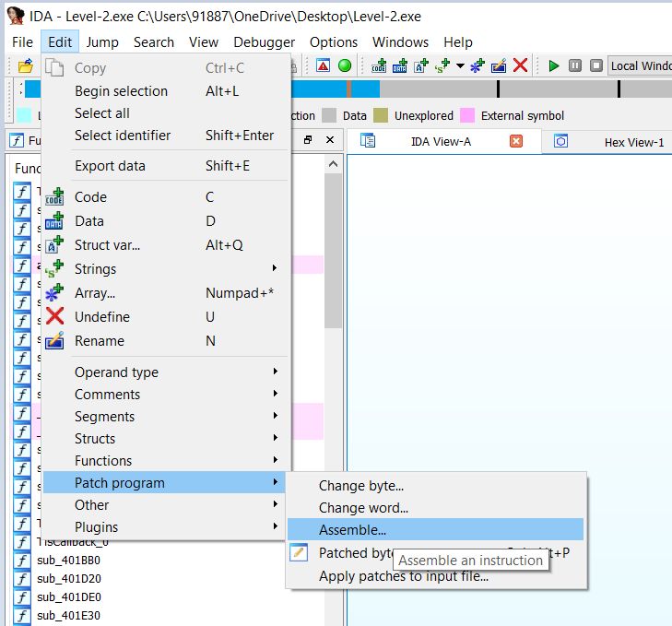Select function sub_401DE0 in list
672x626 pixels.
click(x=68, y=597)
